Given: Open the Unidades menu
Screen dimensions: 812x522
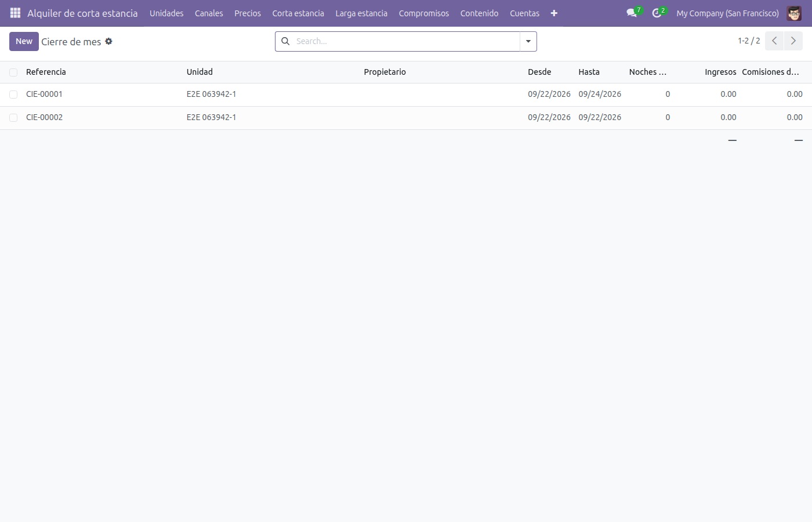Looking at the screenshot, I should pyautogui.click(x=166, y=13).
